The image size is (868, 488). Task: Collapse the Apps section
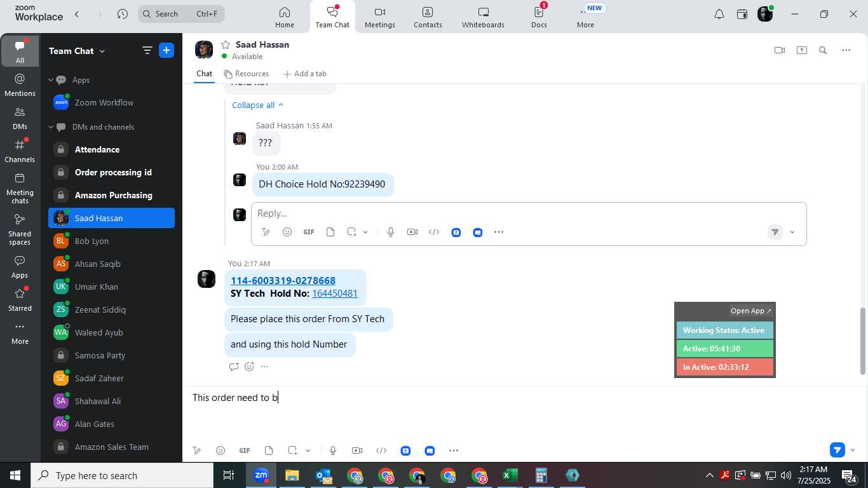click(51, 80)
